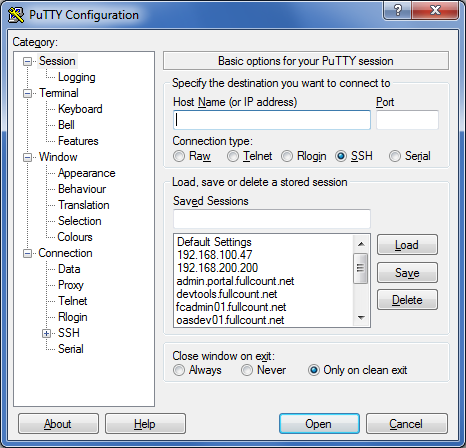Select the Rlogin category in tree
The width and height of the screenshot is (466, 448).
(x=72, y=317)
